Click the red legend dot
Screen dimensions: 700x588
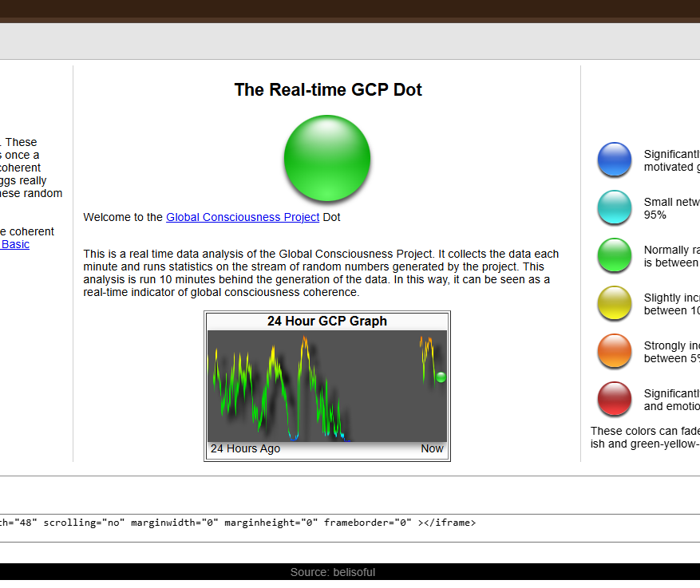coord(615,398)
